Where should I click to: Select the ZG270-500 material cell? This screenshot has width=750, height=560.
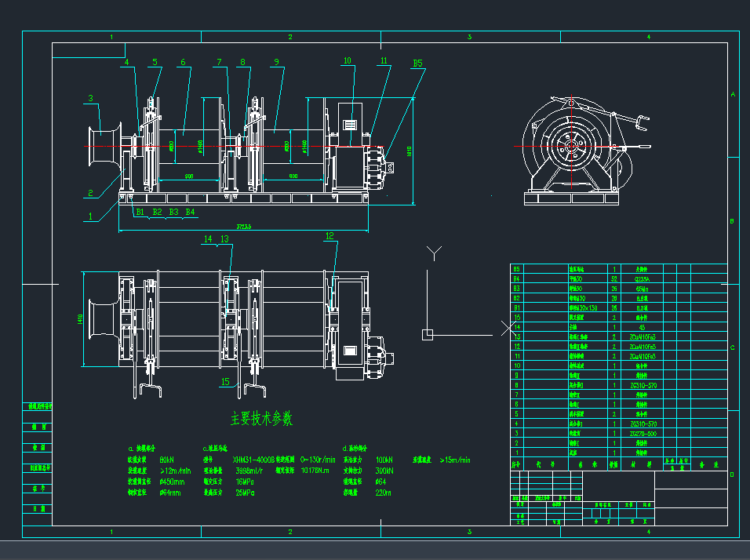[x=643, y=433]
